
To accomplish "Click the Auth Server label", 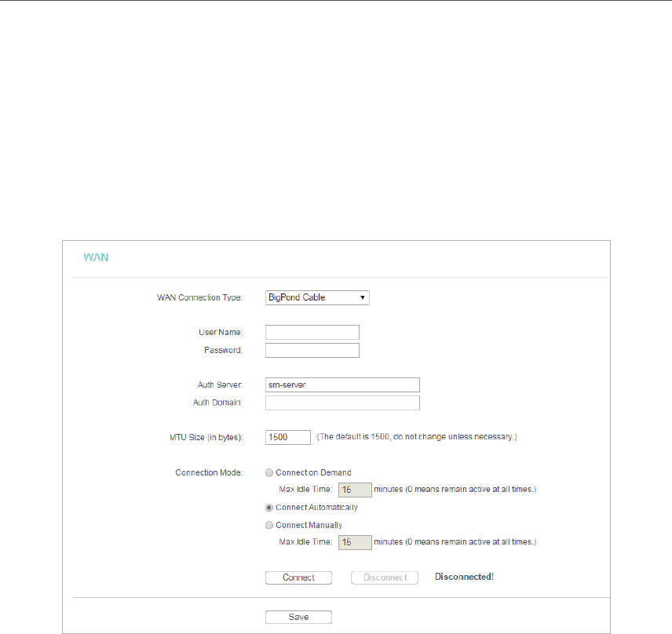I will (x=220, y=384).
